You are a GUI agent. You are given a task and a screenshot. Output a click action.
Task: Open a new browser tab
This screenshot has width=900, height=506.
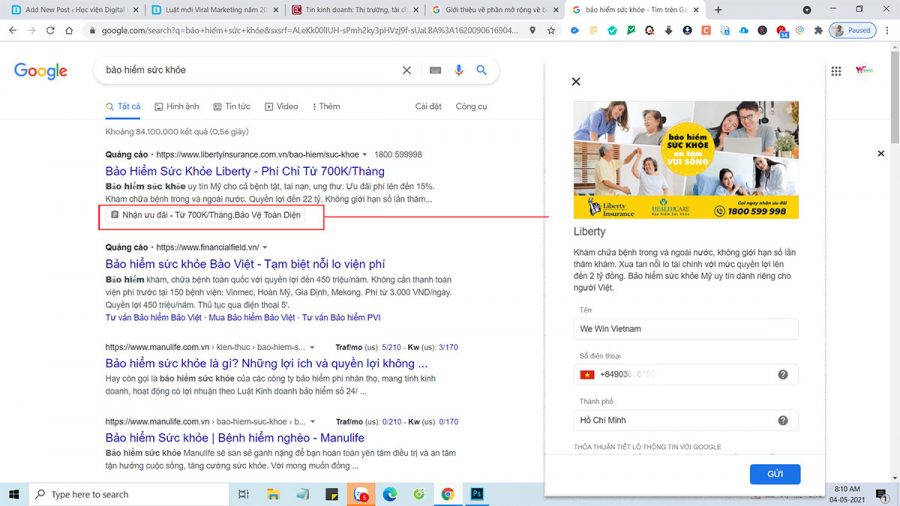click(x=718, y=10)
